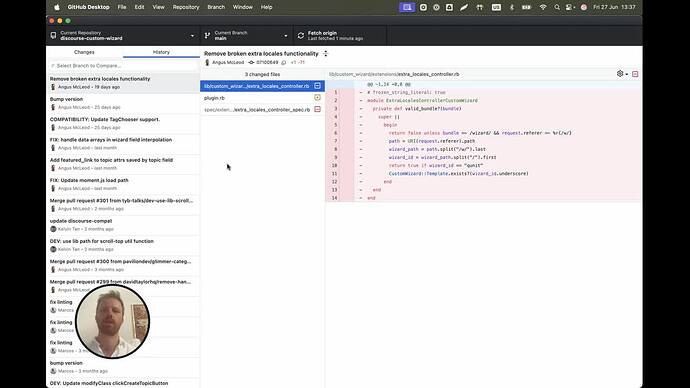Click the author avatar next to Angus McLeod in the commit header

[207, 62]
